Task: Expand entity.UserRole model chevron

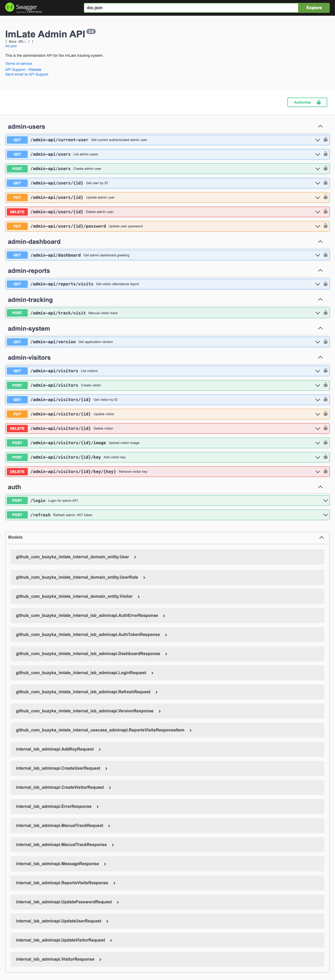Action: pyautogui.click(x=144, y=577)
